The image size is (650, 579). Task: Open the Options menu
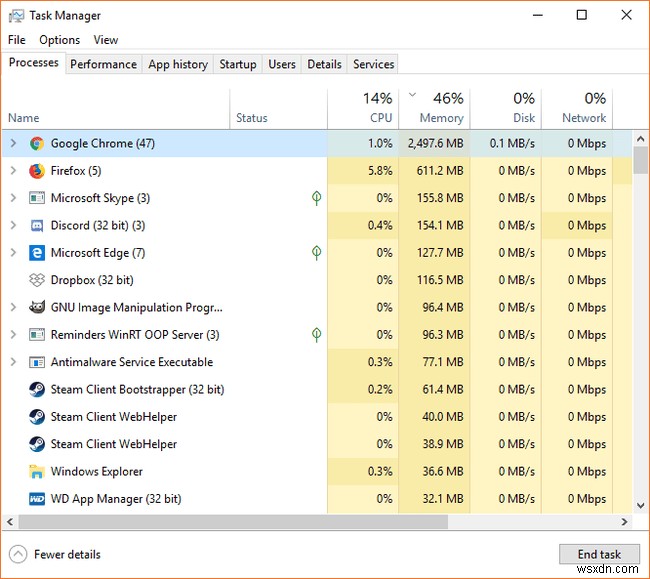[x=59, y=40]
